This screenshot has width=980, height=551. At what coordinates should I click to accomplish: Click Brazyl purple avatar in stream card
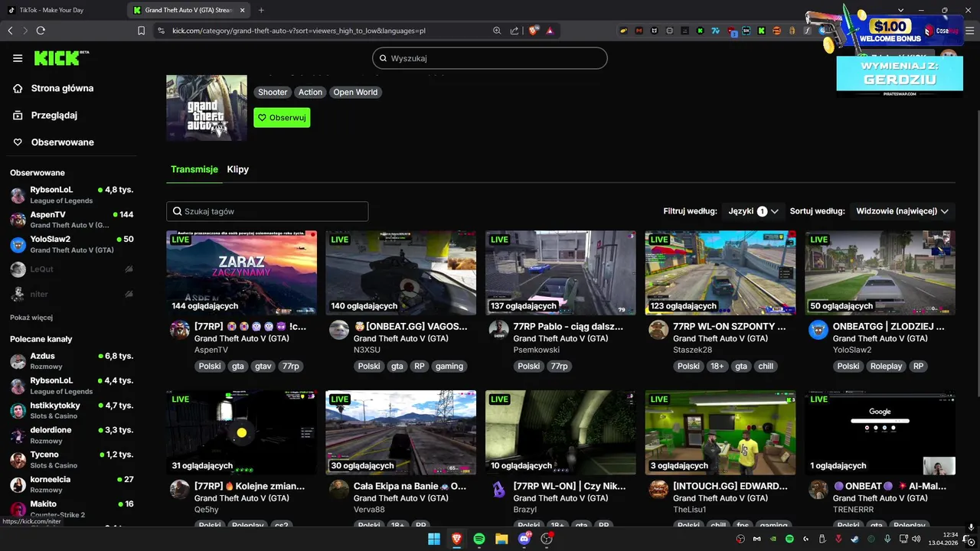pyautogui.click(x=498, y=490)
